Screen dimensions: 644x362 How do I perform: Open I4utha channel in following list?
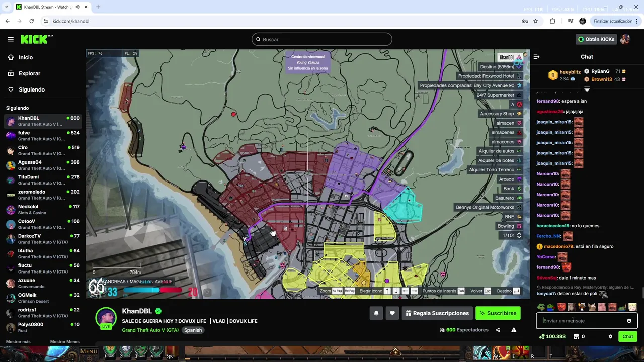(x=43, y=253)
